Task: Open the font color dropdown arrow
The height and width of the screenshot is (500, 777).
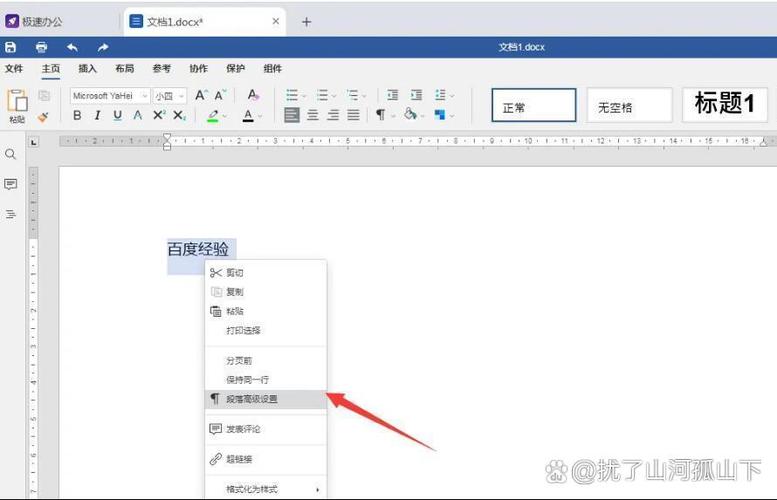Action: (260, 116)
